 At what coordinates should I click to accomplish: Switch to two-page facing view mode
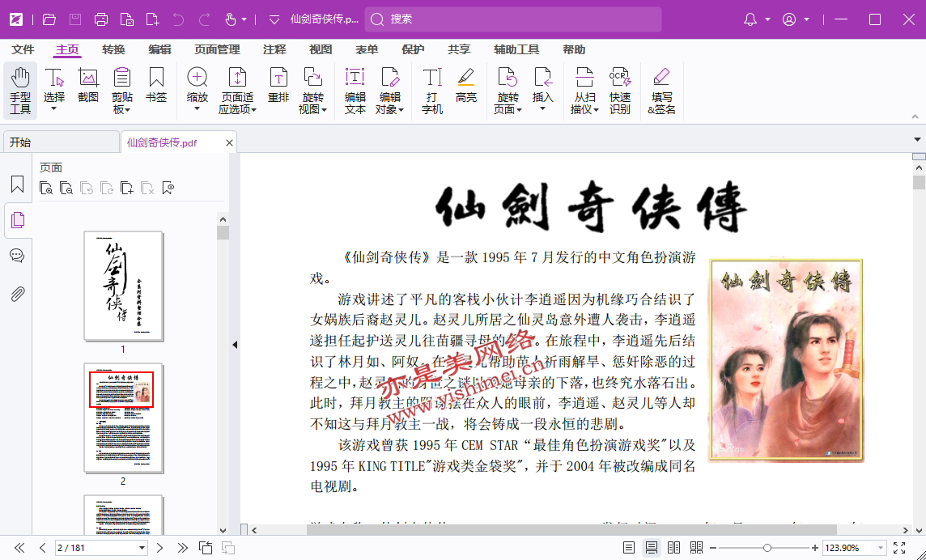673,548
